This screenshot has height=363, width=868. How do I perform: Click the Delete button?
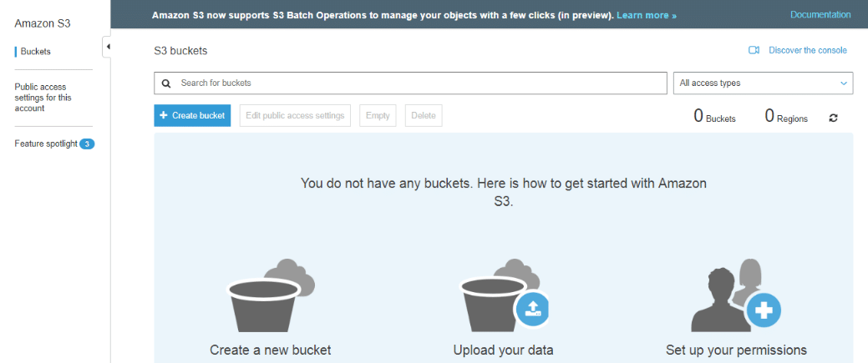tap(424, 116)
